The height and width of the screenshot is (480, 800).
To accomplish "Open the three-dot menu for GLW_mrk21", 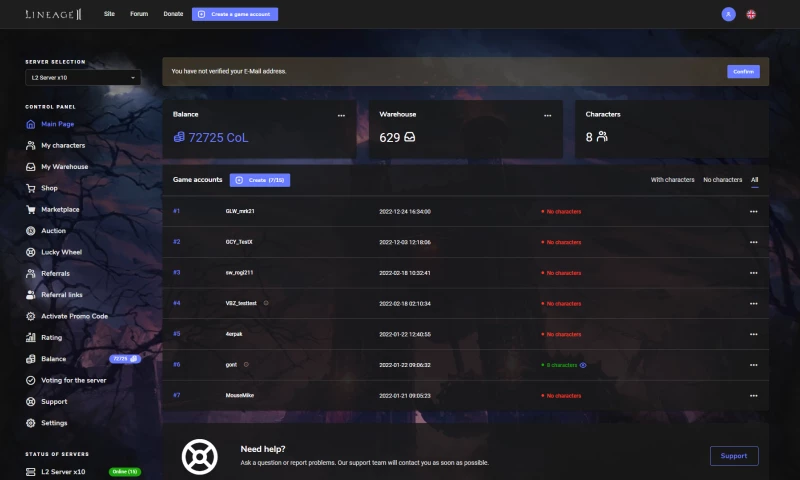I will [754, 211].
